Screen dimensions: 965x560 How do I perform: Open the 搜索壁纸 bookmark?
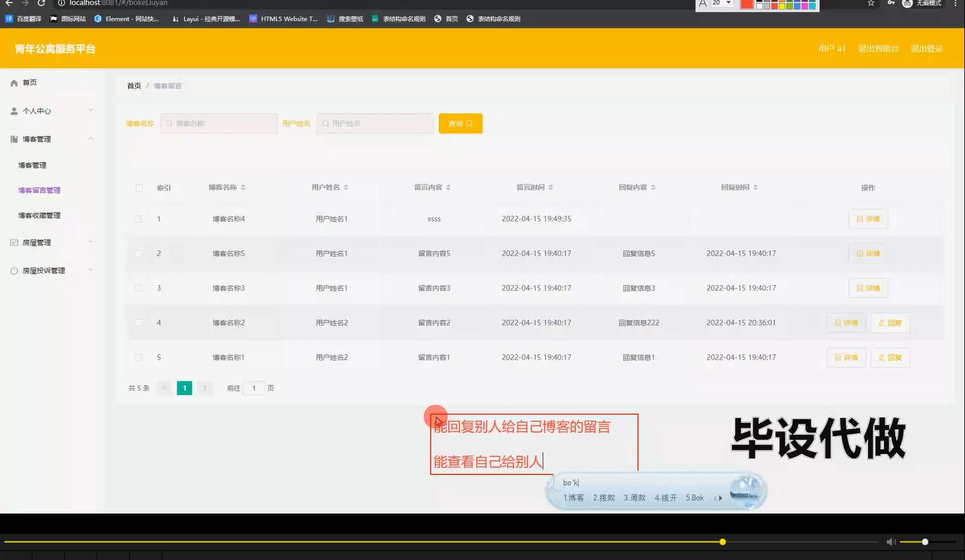[x=345, y=19]
